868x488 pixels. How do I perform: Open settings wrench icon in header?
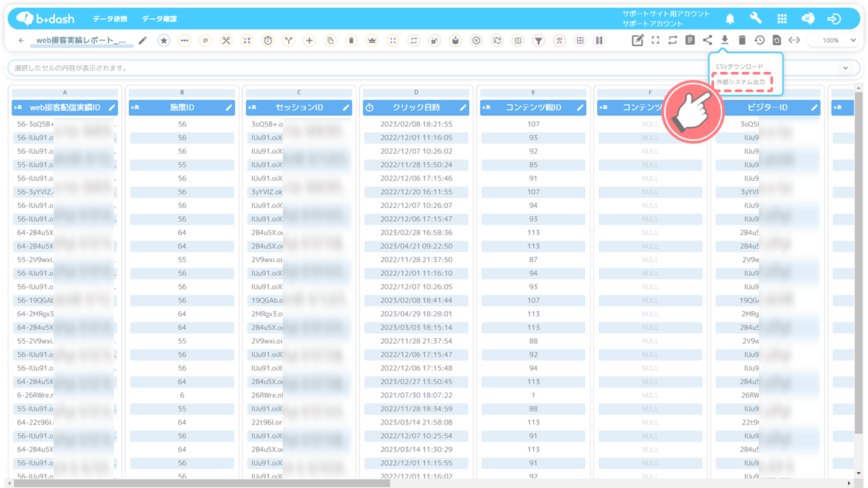[755, 18]
